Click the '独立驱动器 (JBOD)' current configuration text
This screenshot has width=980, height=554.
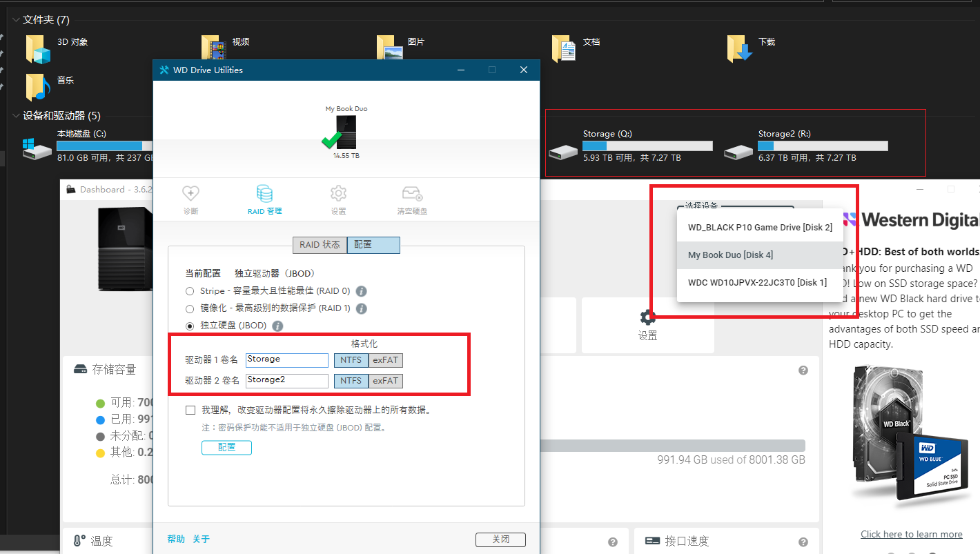click(275, 274)
